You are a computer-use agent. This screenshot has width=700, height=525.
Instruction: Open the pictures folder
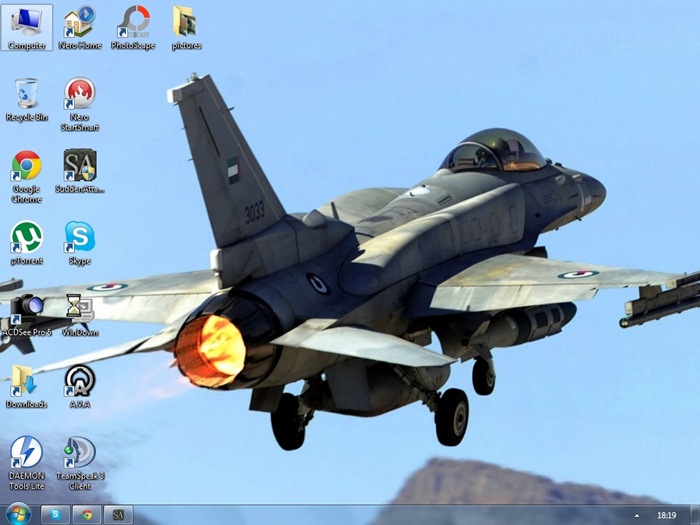click(187, 28)
